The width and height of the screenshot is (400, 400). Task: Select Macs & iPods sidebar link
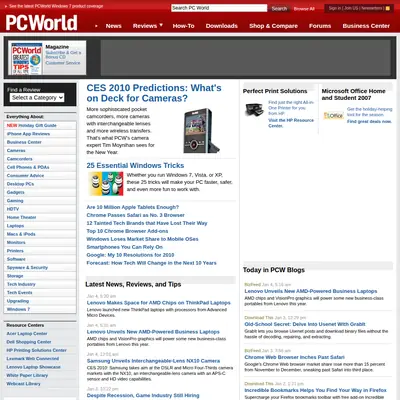tap(21, 234)
